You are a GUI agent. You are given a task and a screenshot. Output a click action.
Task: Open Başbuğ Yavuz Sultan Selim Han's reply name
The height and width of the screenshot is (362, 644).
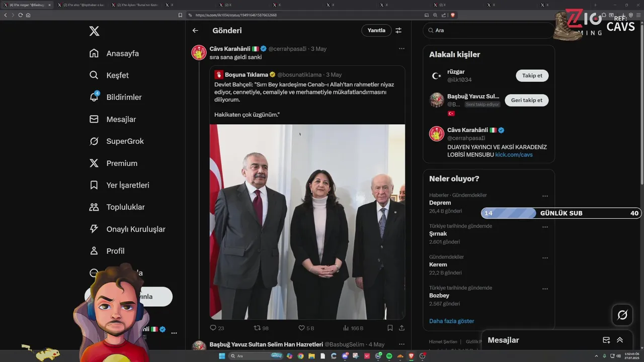(x=266, y=344)
